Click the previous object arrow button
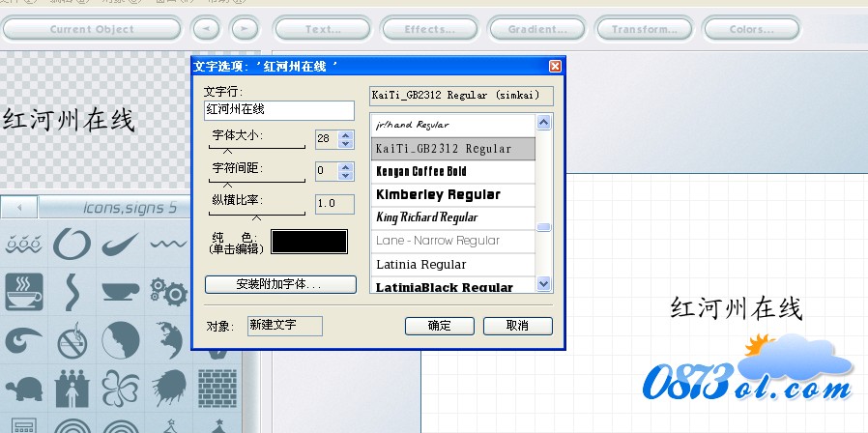 [x=206, y=29]
